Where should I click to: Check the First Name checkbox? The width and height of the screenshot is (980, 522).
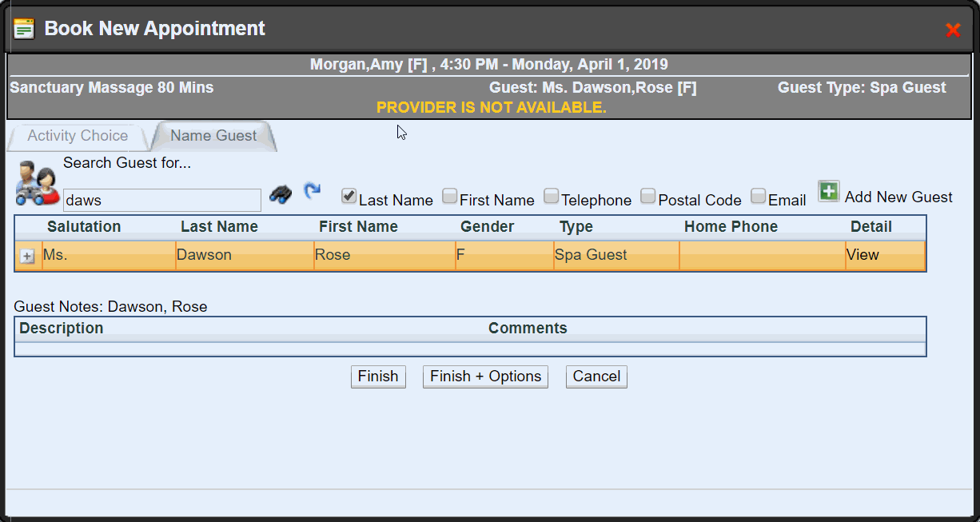pos(450,196)
